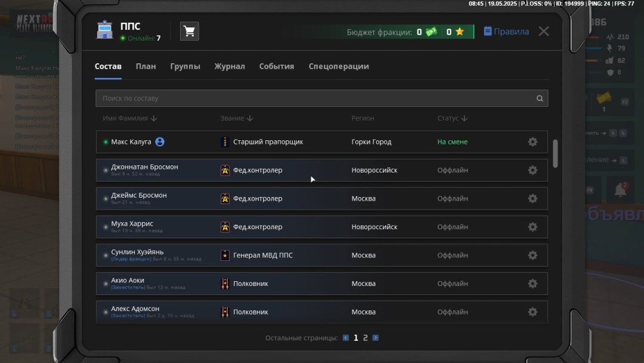Select the Спецоперации tab

coord(339,66)
